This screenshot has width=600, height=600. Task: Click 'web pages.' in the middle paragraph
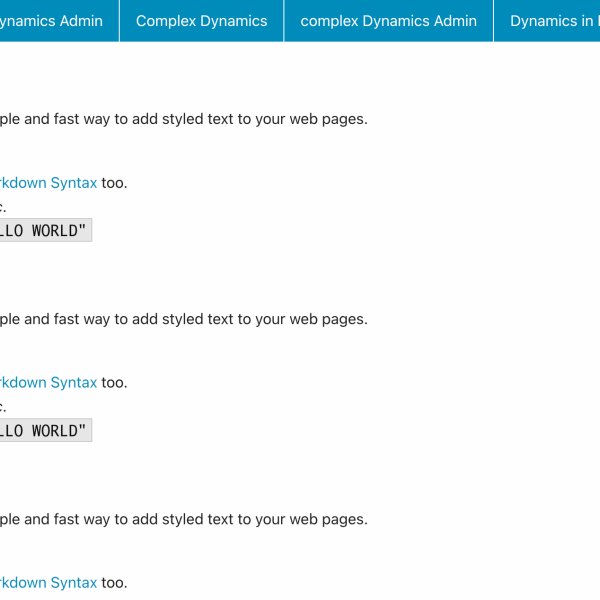tap(328, 319)
